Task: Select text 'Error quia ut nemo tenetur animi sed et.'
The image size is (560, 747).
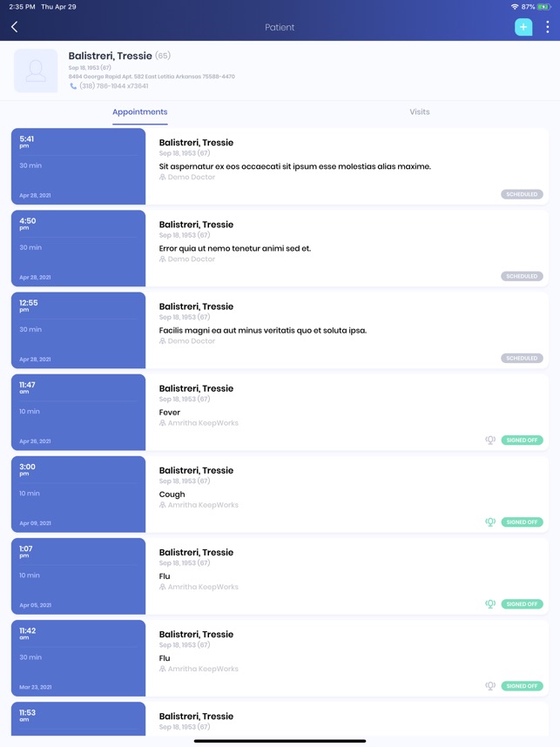Action: (x=235, y=249)
